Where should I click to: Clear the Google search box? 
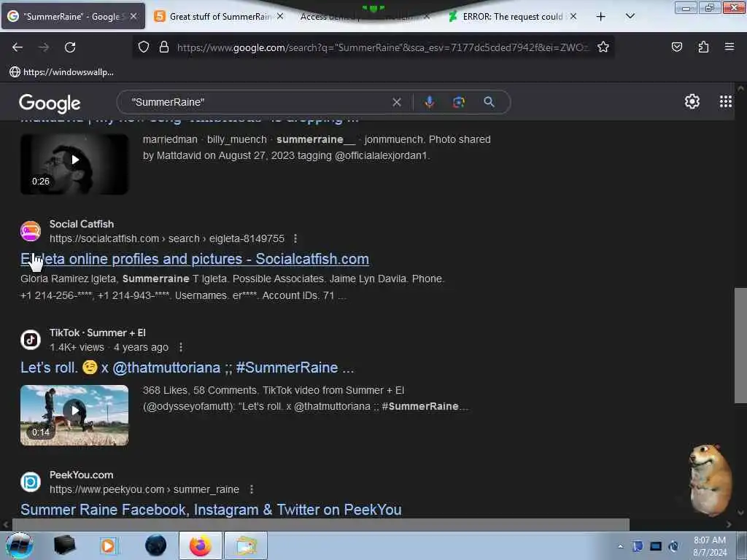pos(396,102)
